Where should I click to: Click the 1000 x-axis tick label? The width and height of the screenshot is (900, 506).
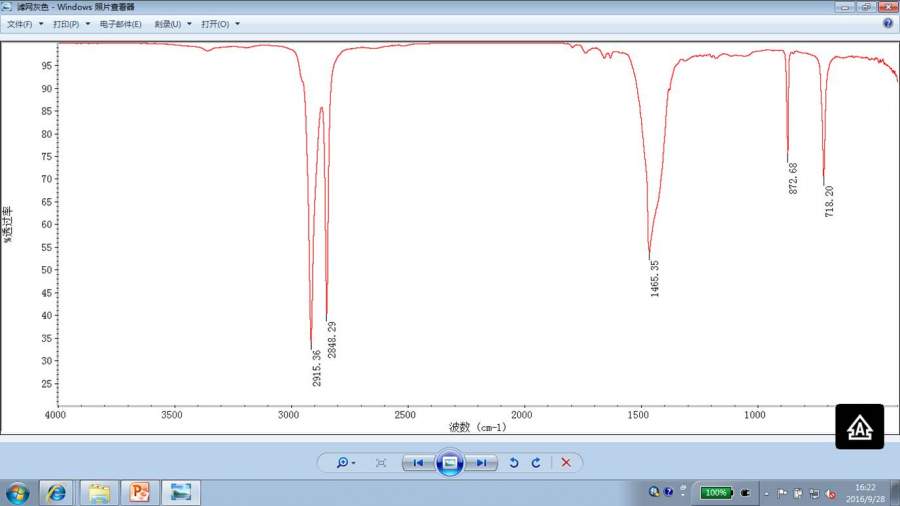coord(755,415)
